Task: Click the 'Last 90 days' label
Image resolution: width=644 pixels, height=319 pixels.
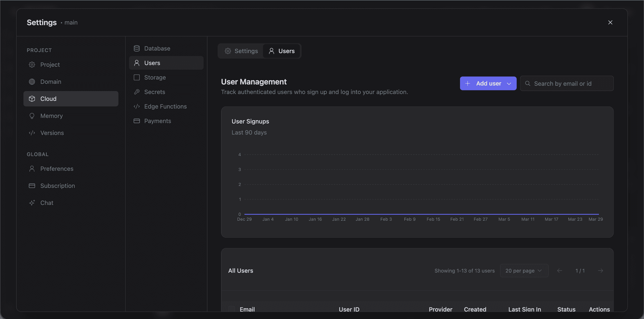Action: pos(249,132)
